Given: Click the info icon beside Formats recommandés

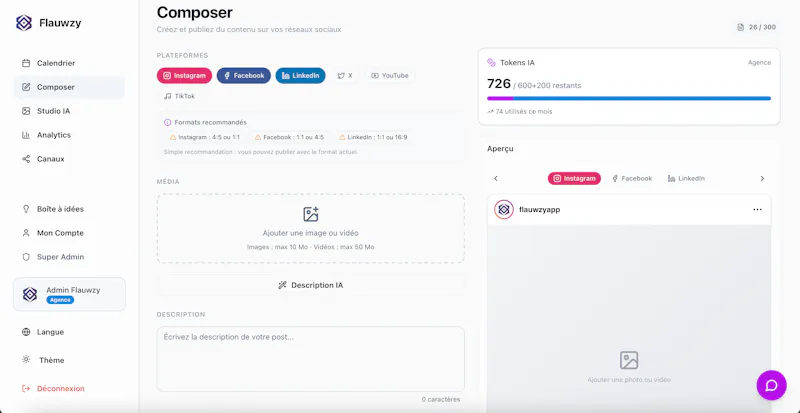Looking at the screenshot, I should [x=167, y=123].
